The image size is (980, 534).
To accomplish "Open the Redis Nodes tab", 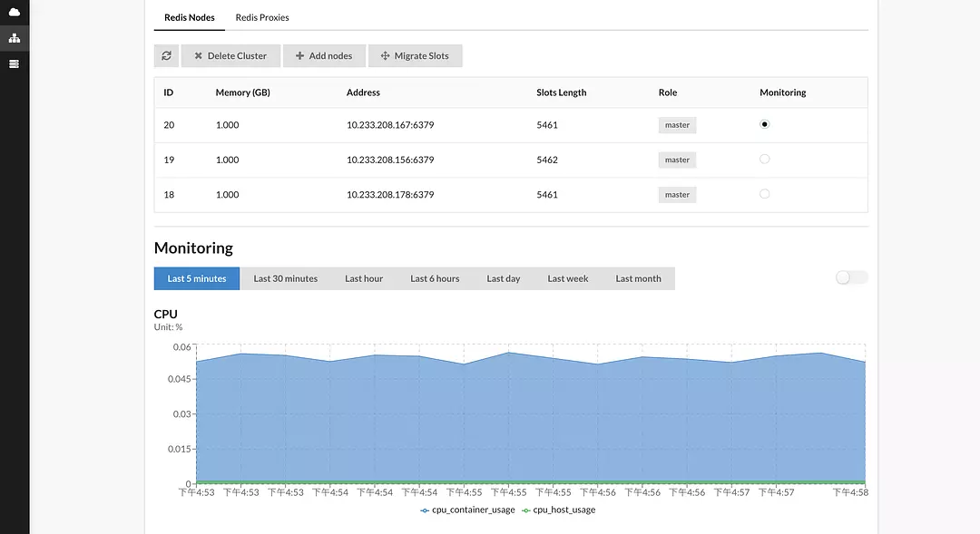I will click(x=189, y=16).
